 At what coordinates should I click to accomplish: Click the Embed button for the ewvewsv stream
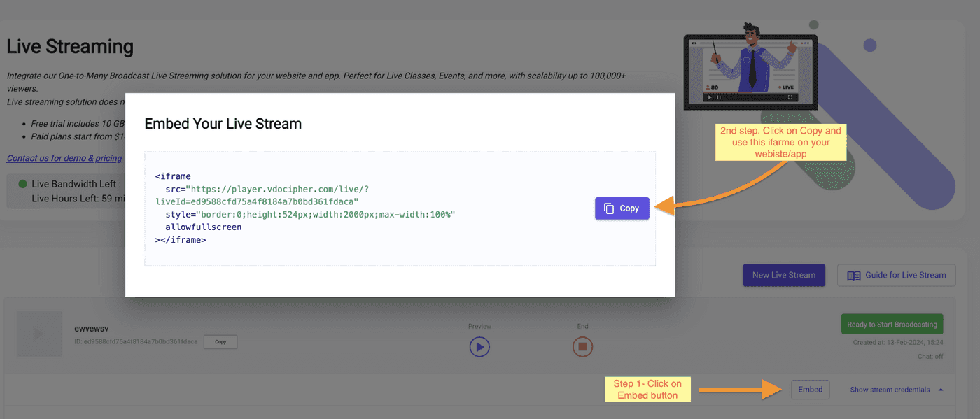[x=810, y=389]
